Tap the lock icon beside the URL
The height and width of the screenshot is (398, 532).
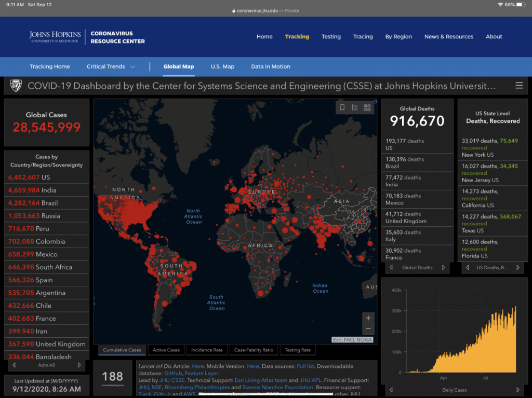point(233,10)
